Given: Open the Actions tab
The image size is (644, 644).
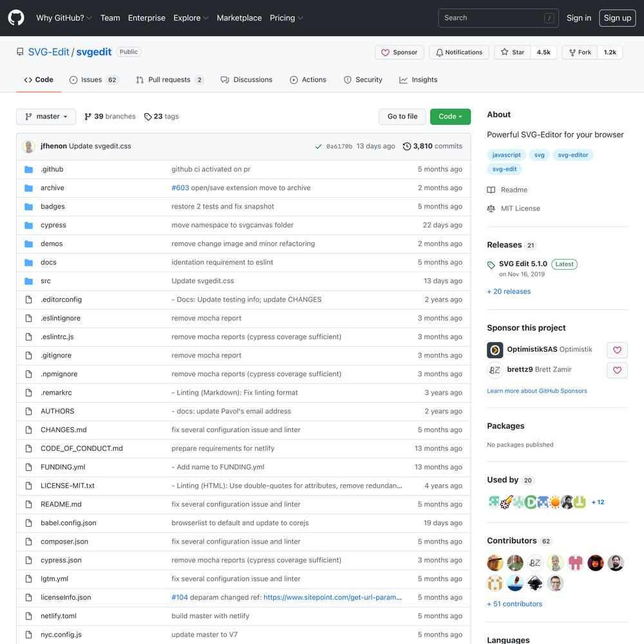Looking at the screenshot, I should click(x=308, y=80).
